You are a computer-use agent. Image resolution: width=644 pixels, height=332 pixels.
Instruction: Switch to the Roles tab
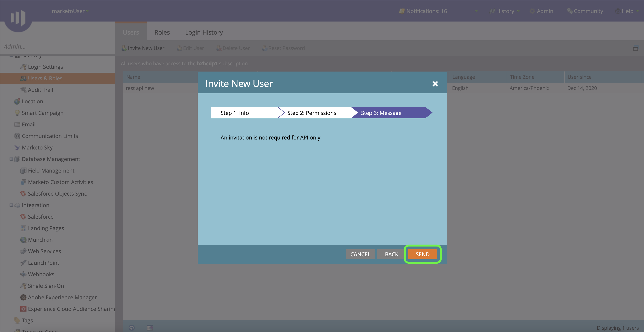162,32
